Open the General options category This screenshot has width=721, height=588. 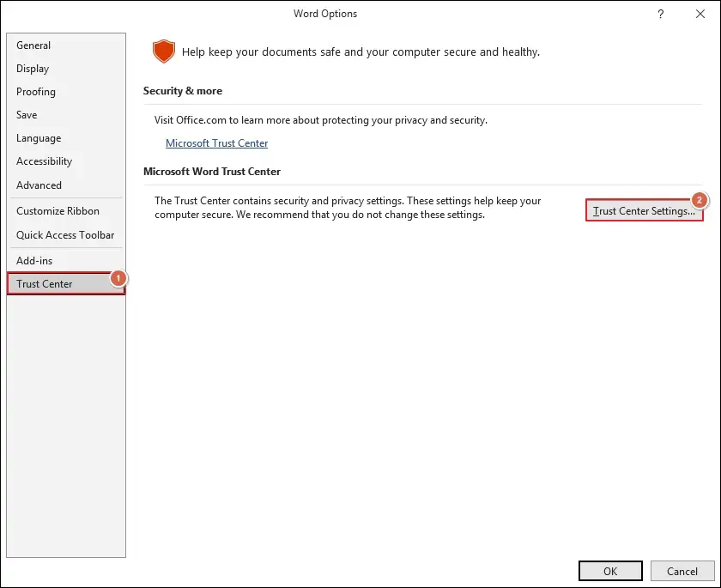click(x=66, y=45)
